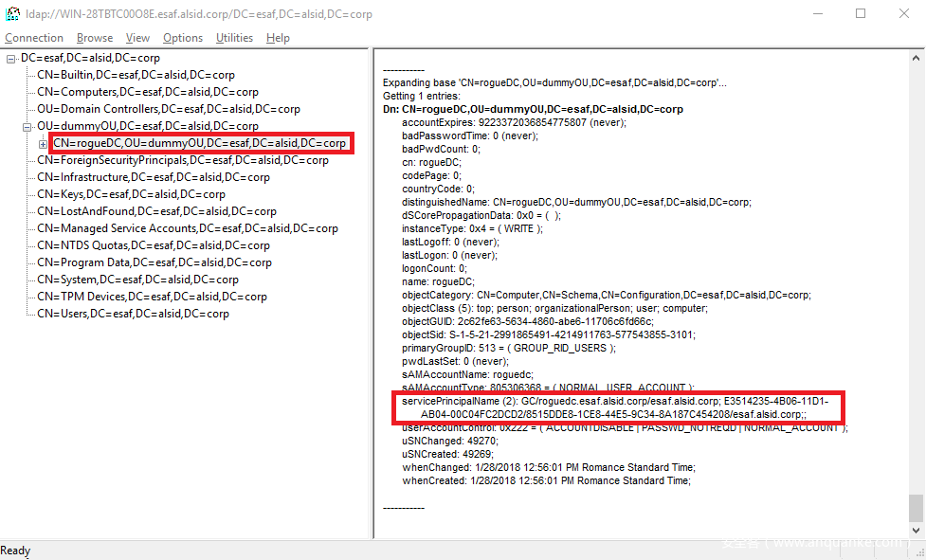The height and width of the screenshot is (560, 926).
Task: Open the Options menu
Action: coord(183,38)
